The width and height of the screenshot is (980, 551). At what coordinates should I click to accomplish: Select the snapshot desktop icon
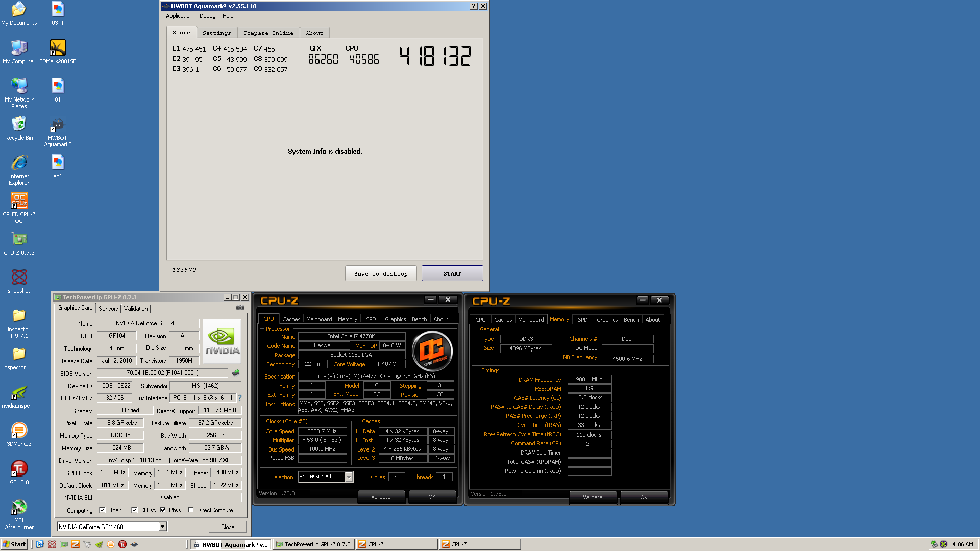(x=19, y=282)
